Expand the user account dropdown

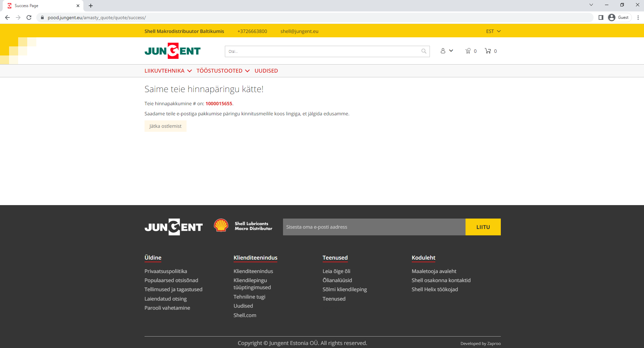click(x=447, y=51)
